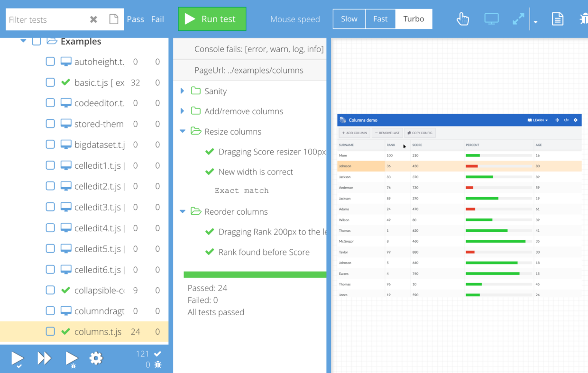Screen dimensions: 588x373
Task: Click the clear filter X icon
Action: 93,19
